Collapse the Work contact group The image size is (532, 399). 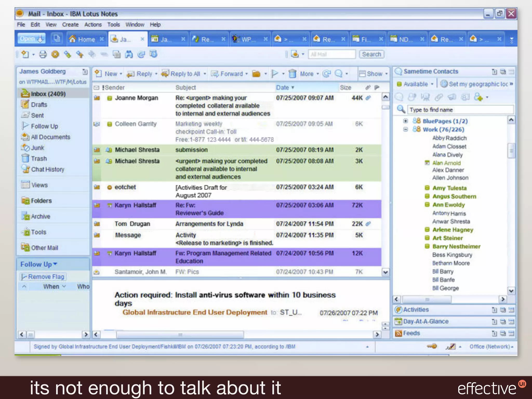click(405, 129)
